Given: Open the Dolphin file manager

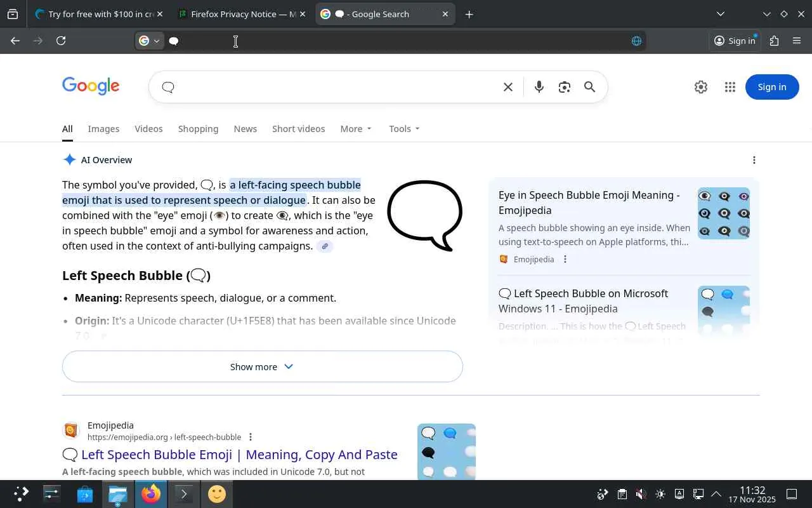Looking at the screenshot, I should (117, 494).
